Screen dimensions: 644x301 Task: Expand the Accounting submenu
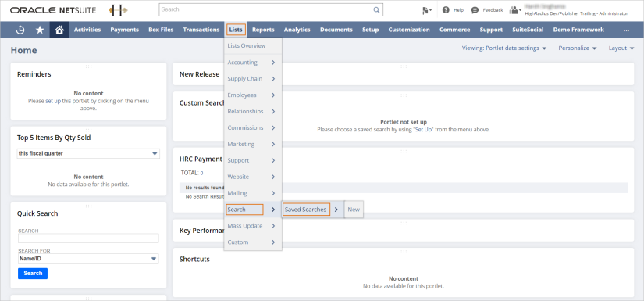pos(253,63)
